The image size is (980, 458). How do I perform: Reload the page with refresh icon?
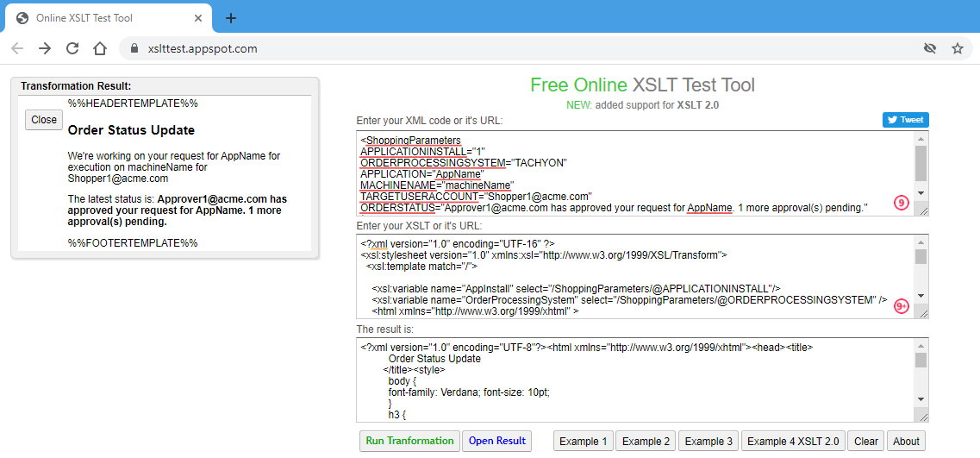(72, 48)
